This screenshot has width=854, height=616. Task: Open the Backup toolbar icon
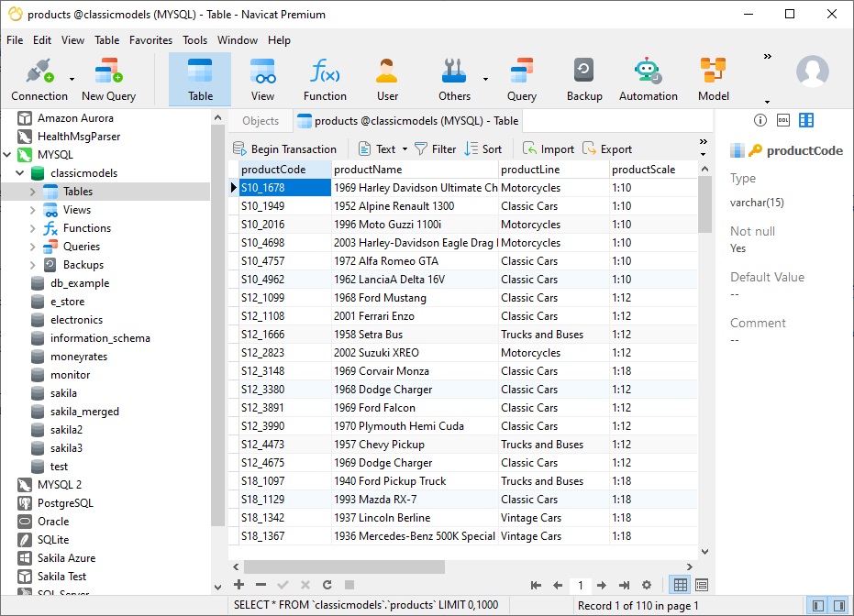pyautogui.click(x=584, y=80)
